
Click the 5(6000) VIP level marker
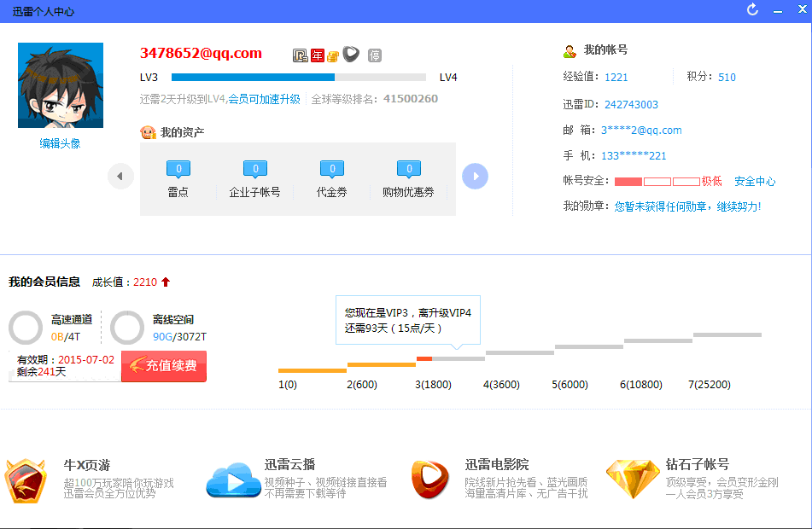(x=570, y=385)
